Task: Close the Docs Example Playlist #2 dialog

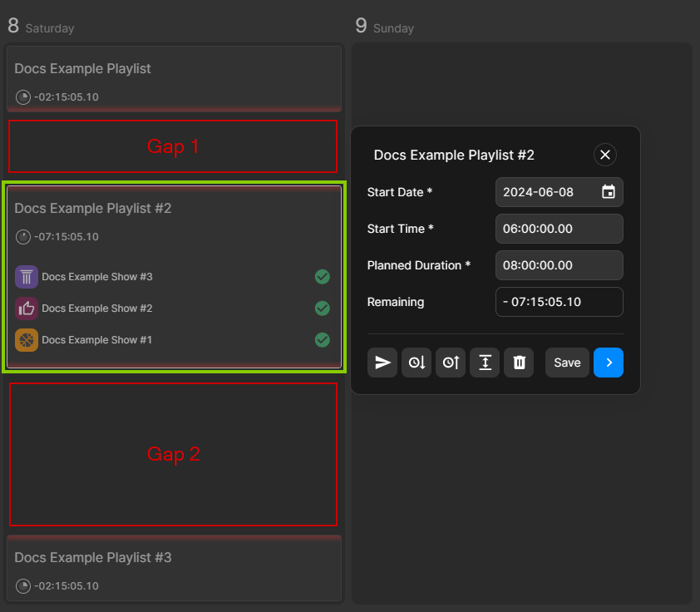Action: tap(605, 155)
